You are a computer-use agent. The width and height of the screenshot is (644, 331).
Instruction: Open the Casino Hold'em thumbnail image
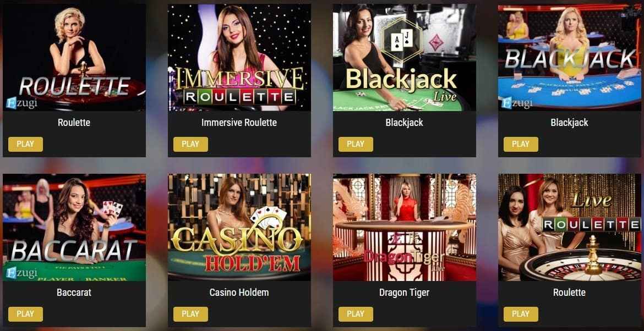click(239, 227)
